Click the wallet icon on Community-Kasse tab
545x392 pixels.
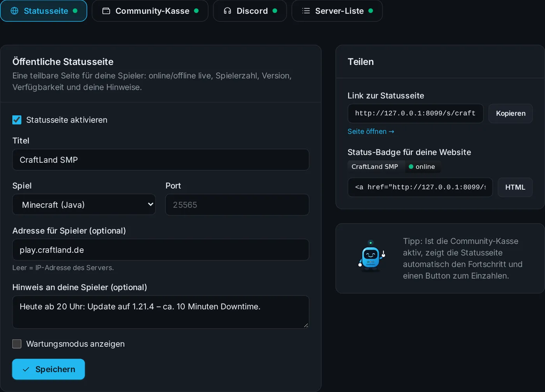106,11
